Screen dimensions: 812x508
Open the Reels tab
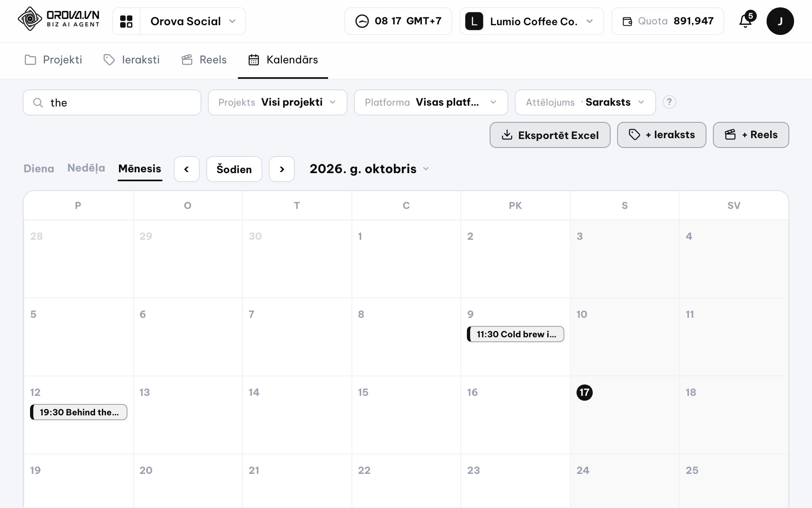204,60
